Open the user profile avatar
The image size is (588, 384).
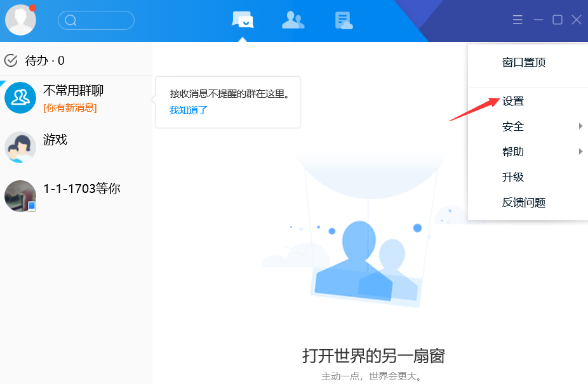point(20,20)
